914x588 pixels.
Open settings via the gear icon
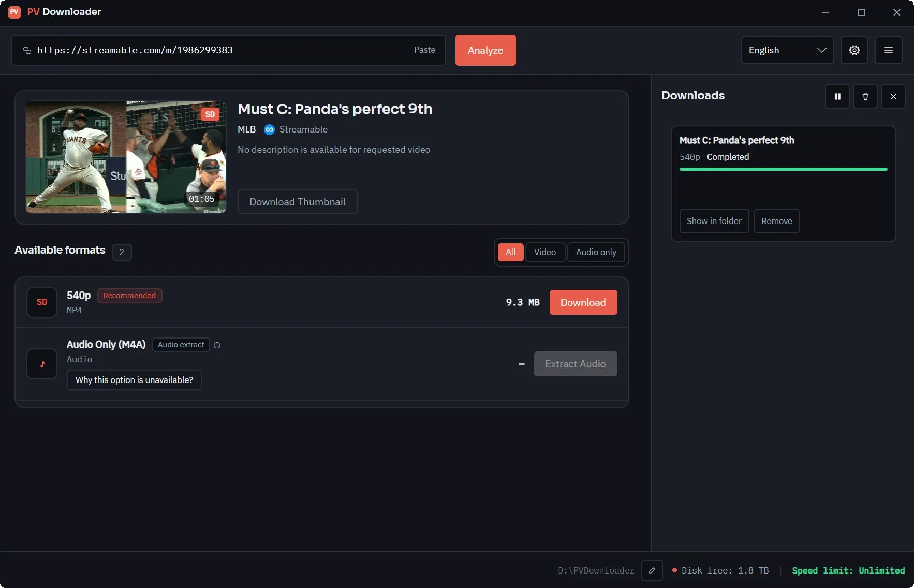pyautogui.click(x=854, y=50)
